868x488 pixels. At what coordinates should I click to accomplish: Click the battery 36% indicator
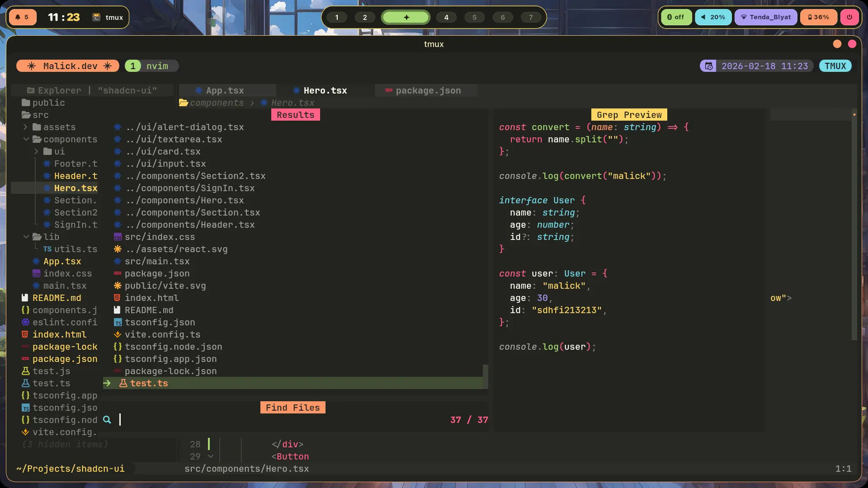pyautogui.click(x=818, y=17)
